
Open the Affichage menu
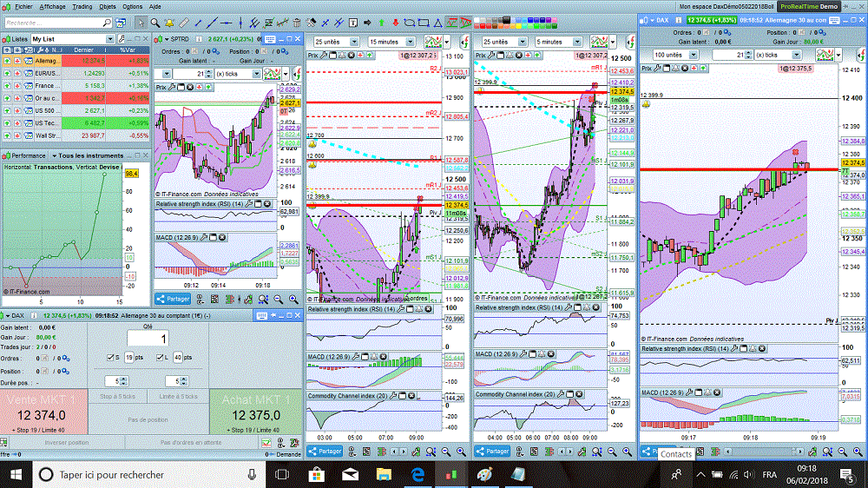tap(52, 6)
